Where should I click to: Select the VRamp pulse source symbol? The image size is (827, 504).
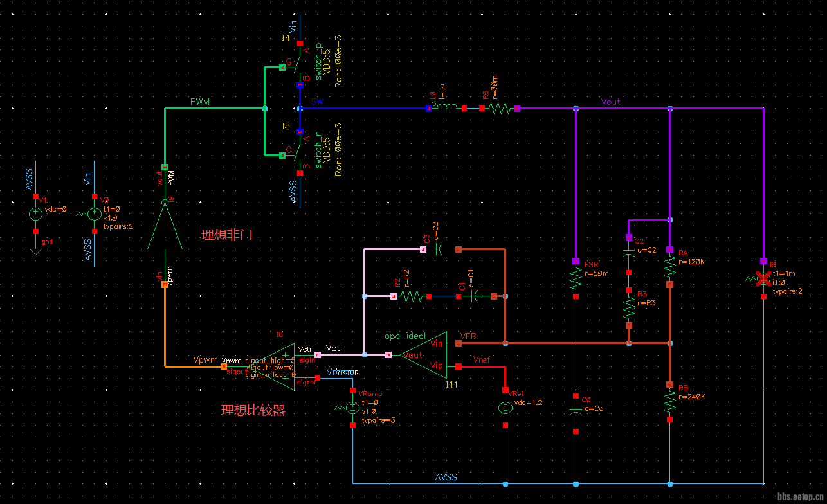(352, 408)
